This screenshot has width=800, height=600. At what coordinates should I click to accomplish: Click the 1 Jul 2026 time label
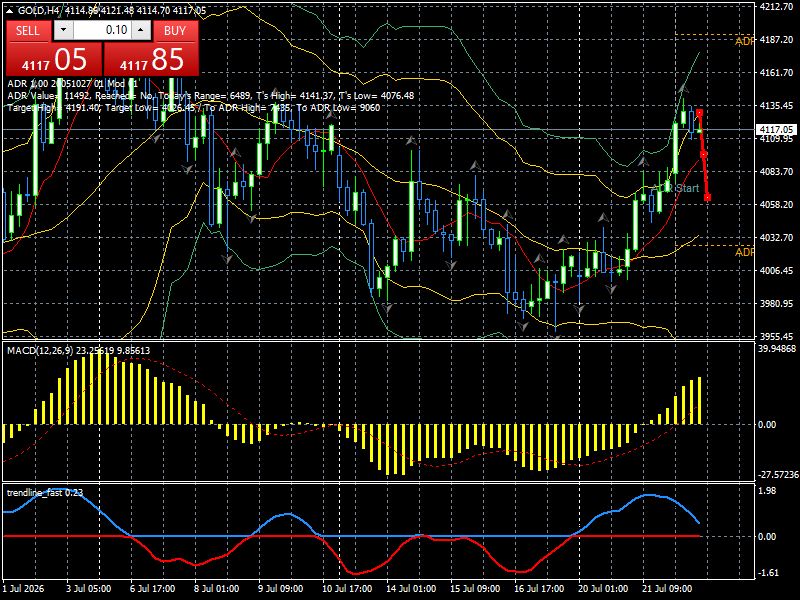pos(24,589)
